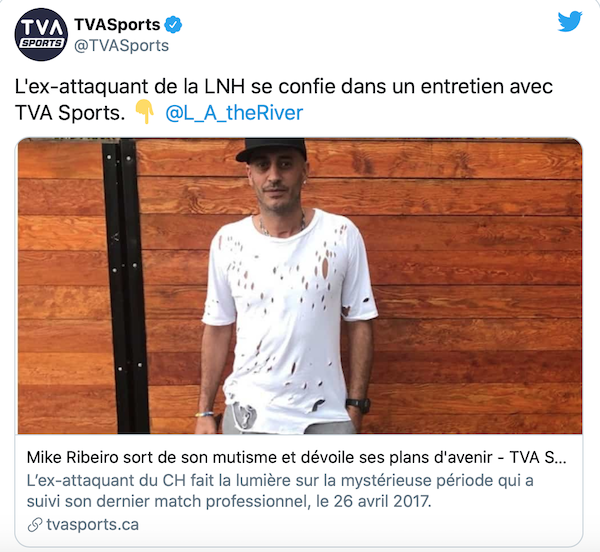The image size is (600, 552).
Task: Click the chain necklace on the man
Action: 282,226
